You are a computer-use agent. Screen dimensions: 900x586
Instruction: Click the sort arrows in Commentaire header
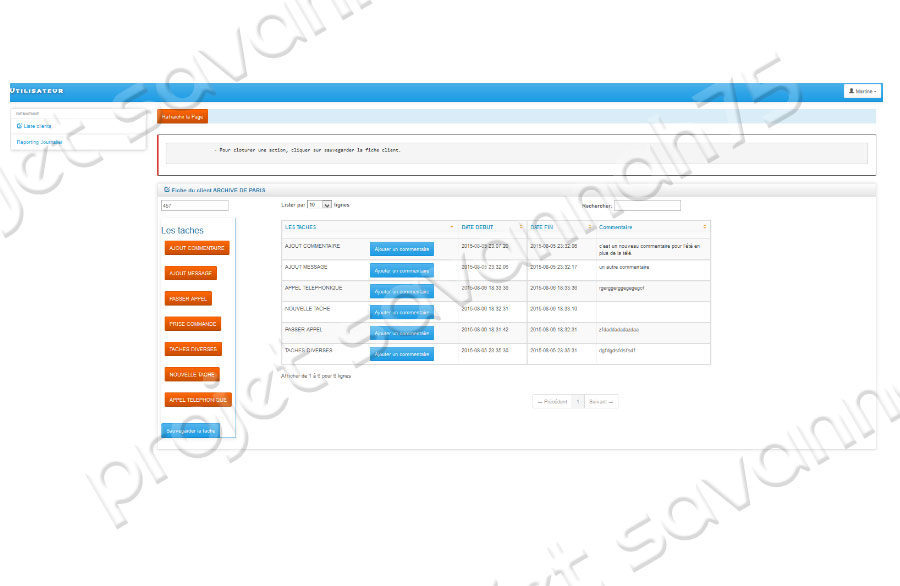(705, 227)
